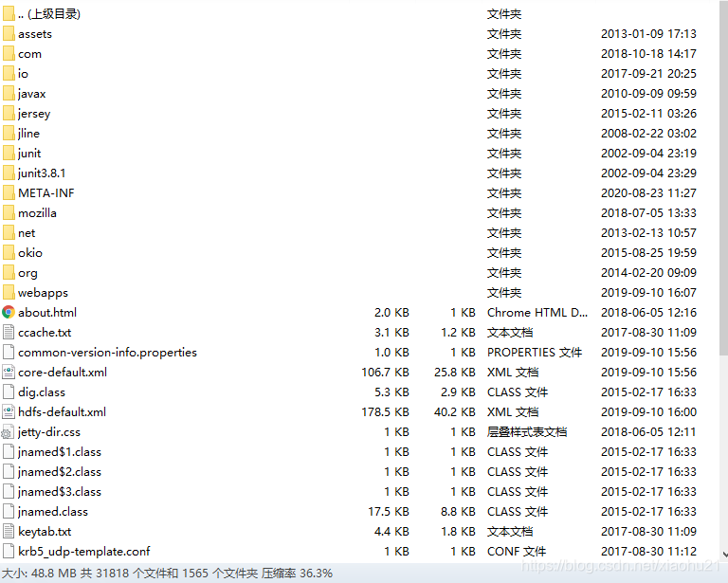Viewport: 728px width, 583px height.
Task: Click the org folder icon
Action: click(x=9, y=273)
